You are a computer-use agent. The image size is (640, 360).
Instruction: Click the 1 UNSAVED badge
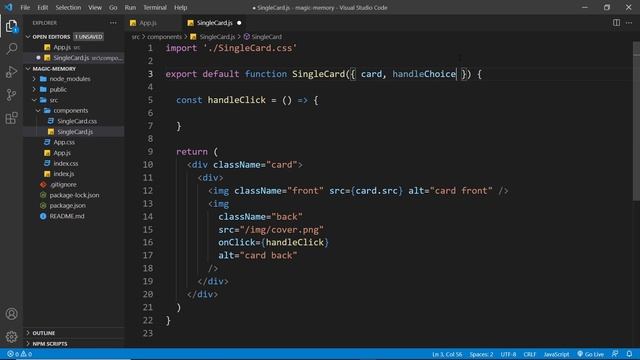point(89,37)
